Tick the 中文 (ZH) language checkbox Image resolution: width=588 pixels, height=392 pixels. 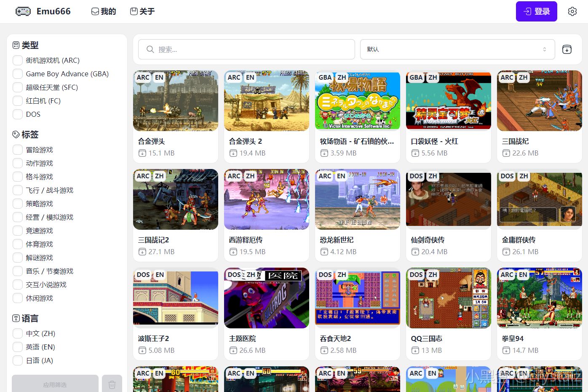[18, 333]
